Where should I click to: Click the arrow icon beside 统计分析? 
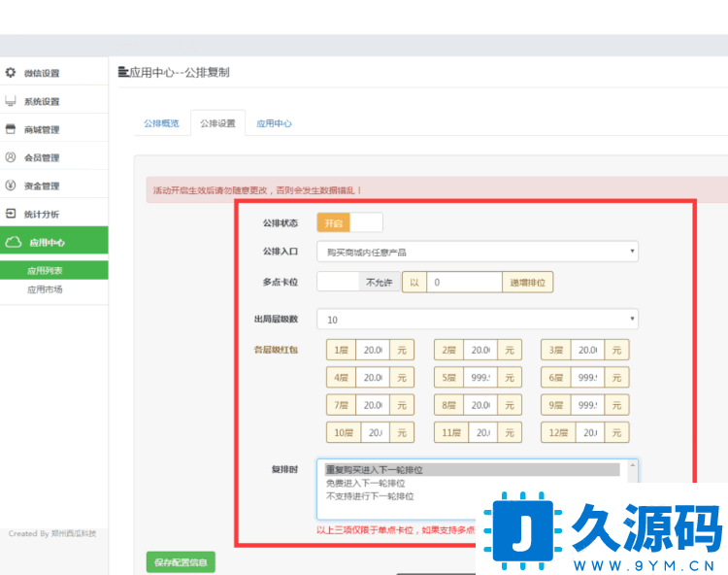pos(11,214)
